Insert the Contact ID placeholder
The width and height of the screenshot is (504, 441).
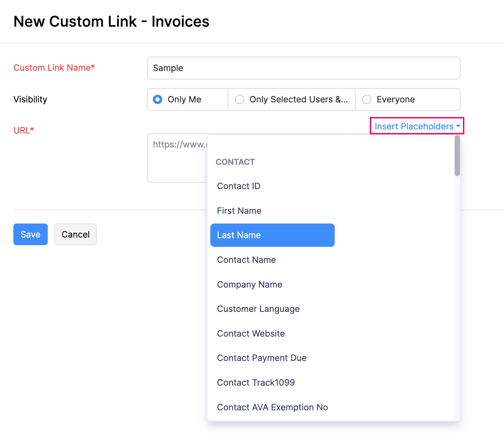[x=238, y=186]
